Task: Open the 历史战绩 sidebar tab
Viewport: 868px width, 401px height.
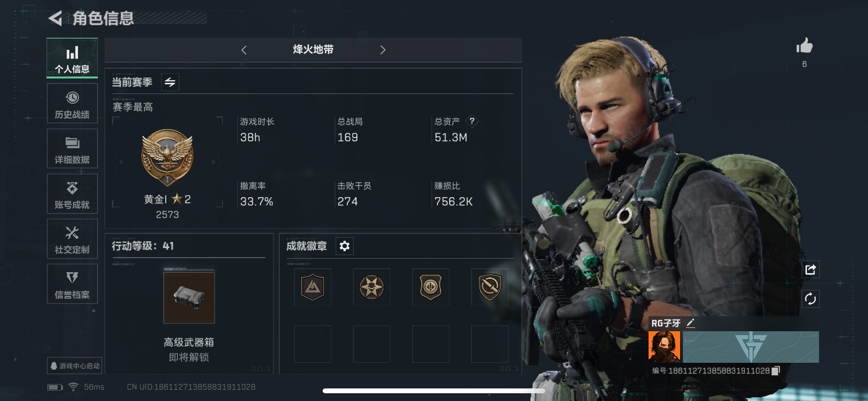Action: pos(72,103)
